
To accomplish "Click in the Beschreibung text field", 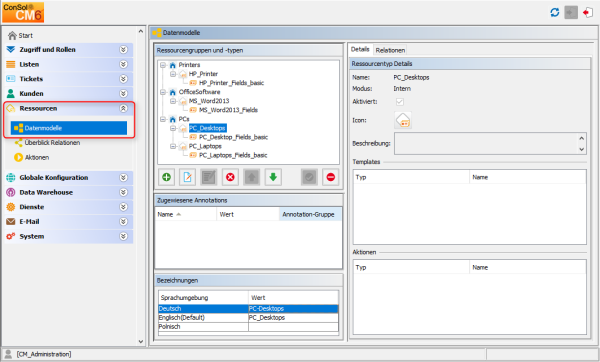I will [486, 143].
